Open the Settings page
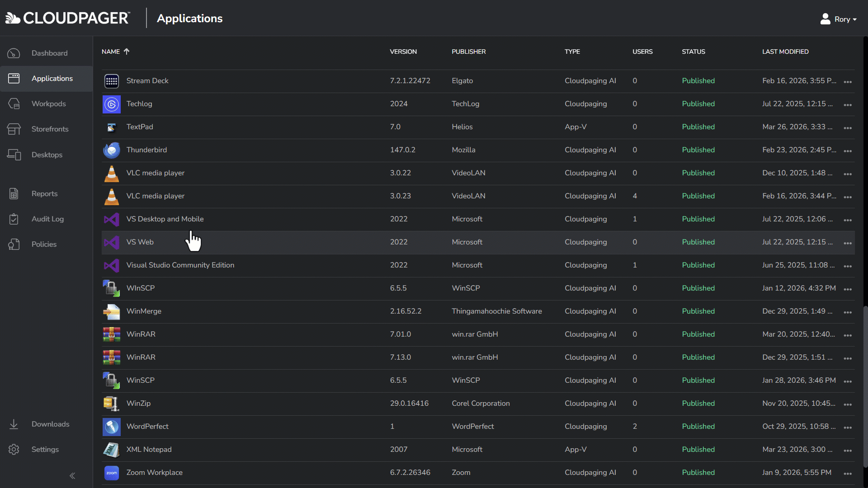Screen dimensions: 868x488 point(46,449)
